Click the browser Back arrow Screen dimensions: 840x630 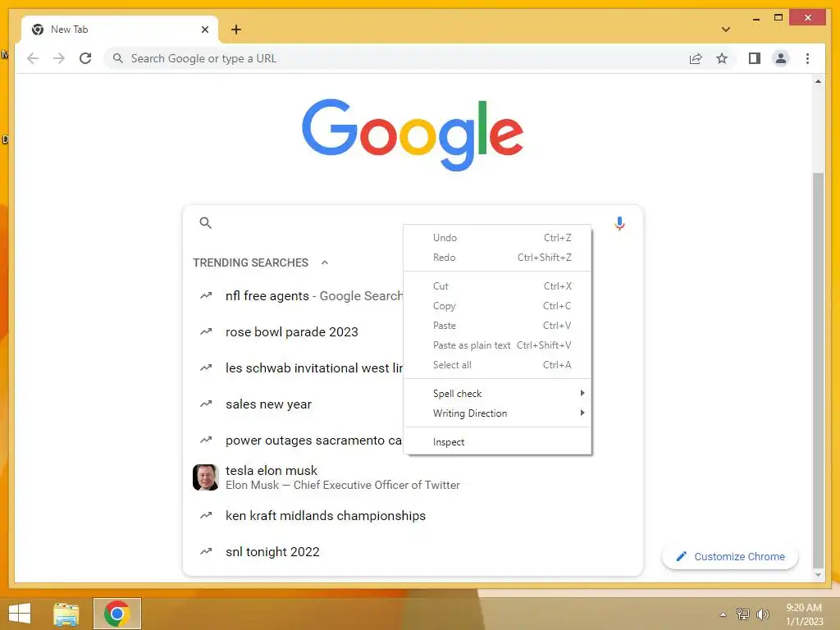coord(33,58)
